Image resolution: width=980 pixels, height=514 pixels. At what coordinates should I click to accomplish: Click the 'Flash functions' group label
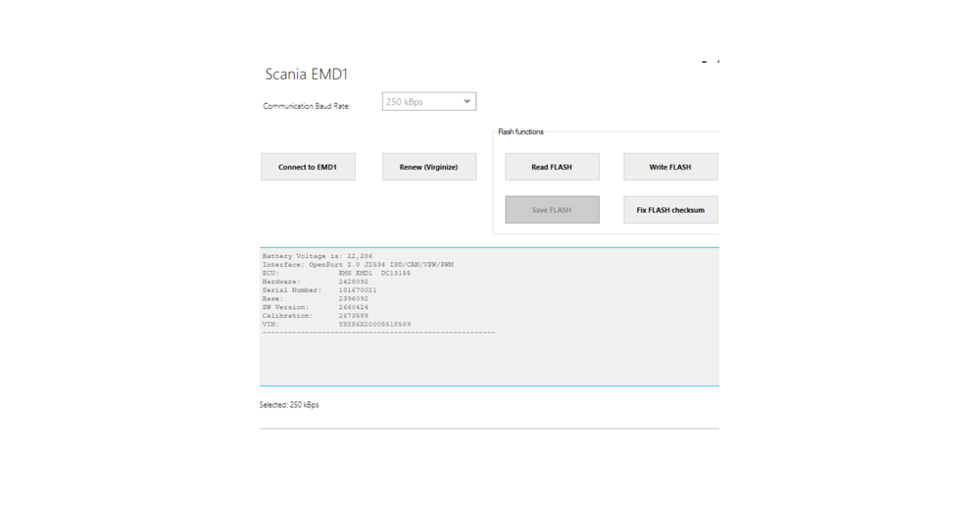click(x=520, y=132)
